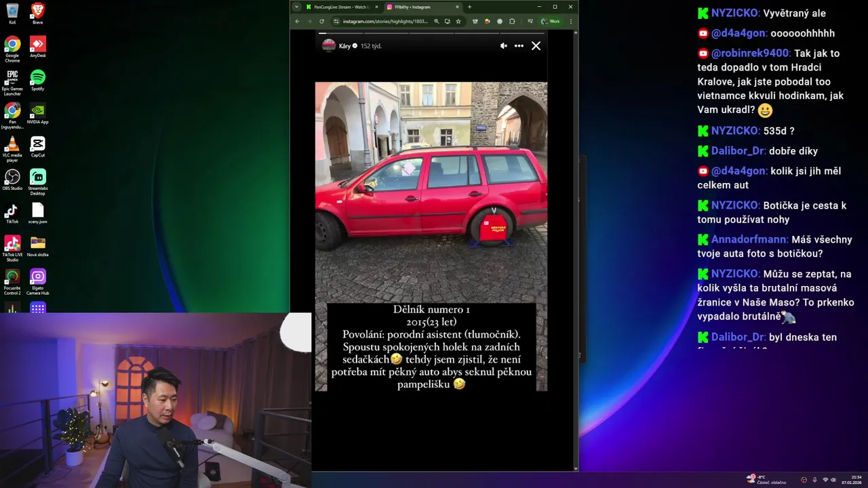Launch Spotify from desktop
868x488 pixels.
[x=38, y=80]
